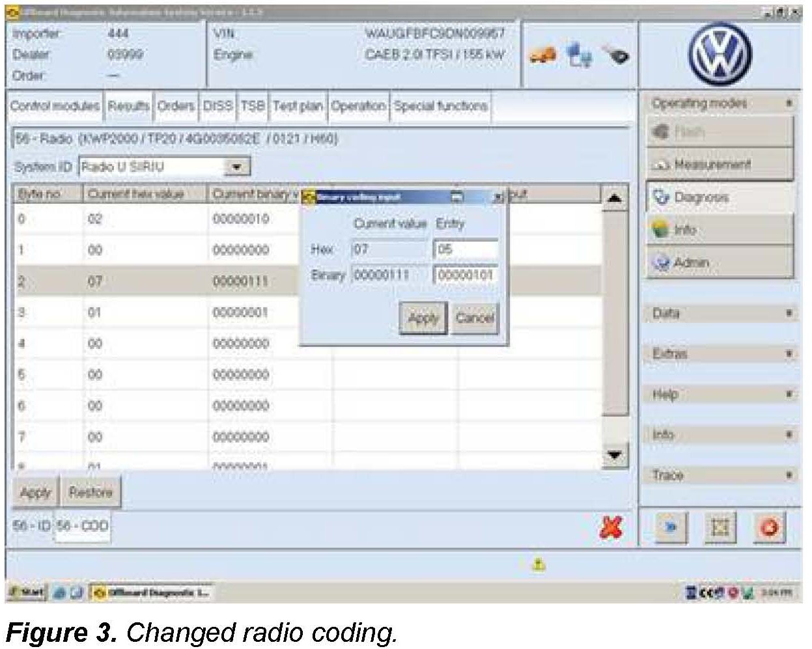Click the table scroll up arrow

(x=616, y=198)
